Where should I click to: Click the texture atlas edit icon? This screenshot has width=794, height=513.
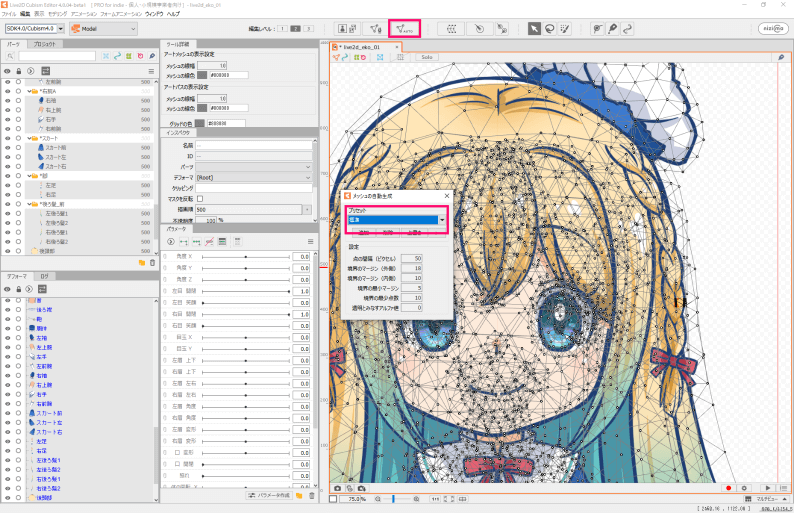point(347,29)
